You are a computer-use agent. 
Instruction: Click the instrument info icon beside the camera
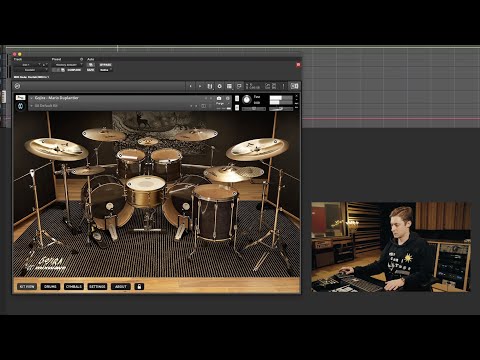coord(228,98)
